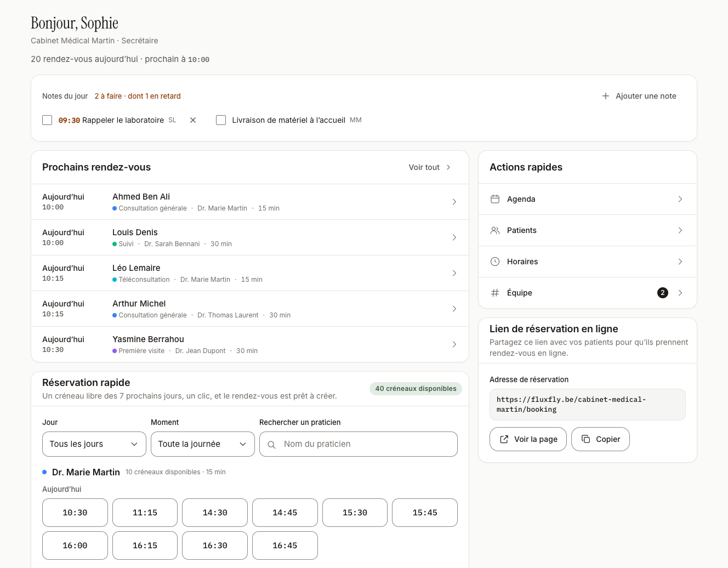Click the booking URL text box

pyautogui.click(x=588, y=405)
